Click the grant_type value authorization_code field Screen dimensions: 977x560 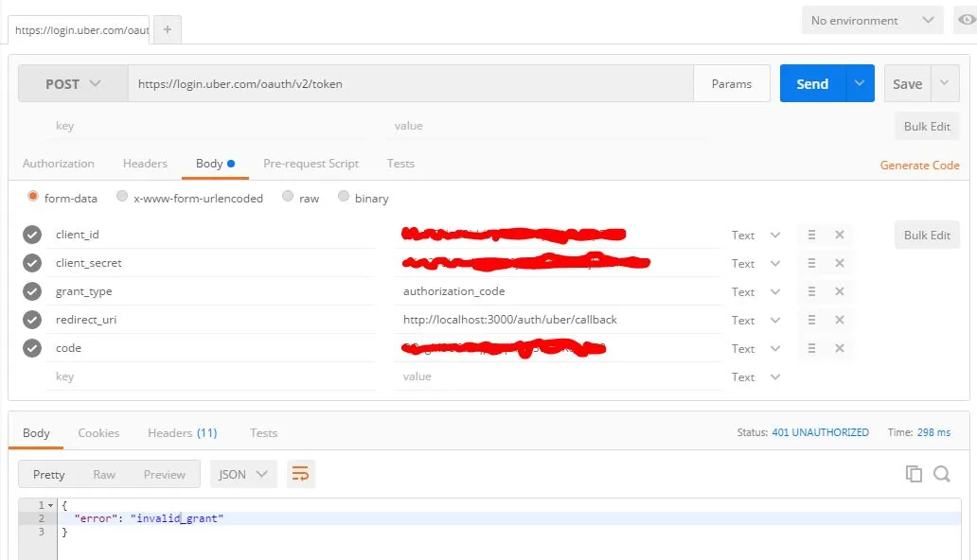coord(558,291)
